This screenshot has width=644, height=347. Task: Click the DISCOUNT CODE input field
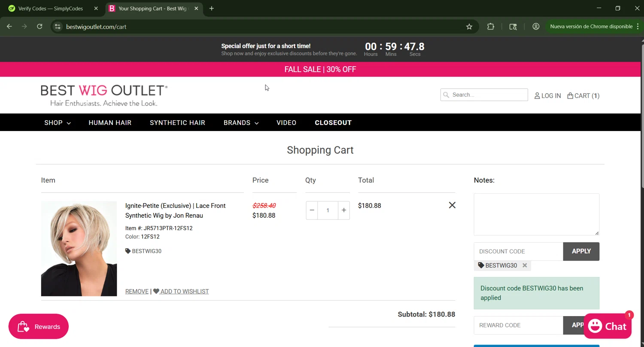point(519,251)
